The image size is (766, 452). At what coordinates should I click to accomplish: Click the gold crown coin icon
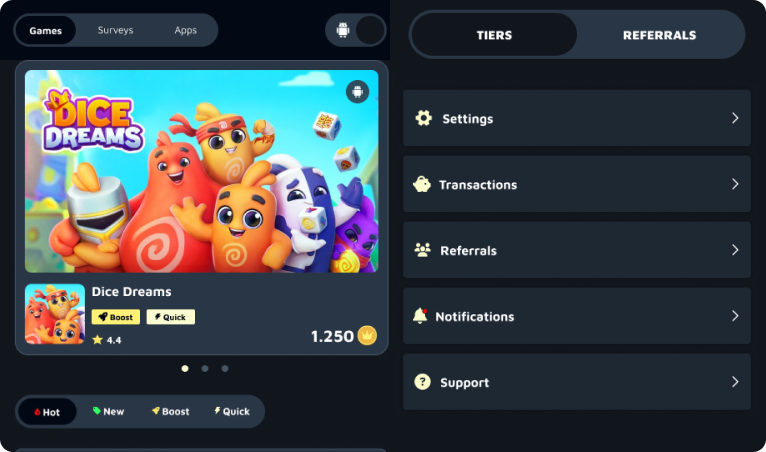pyautogui.click(x=367, y=336)
